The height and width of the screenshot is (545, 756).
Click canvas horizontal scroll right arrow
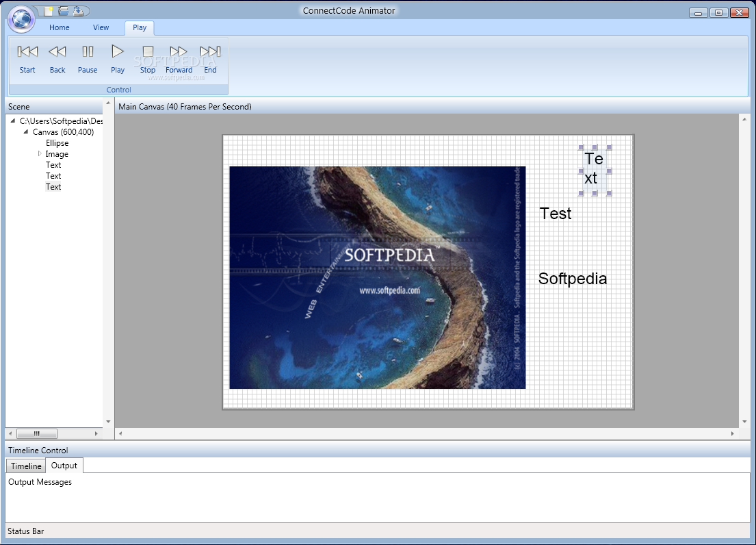point(732,433)
